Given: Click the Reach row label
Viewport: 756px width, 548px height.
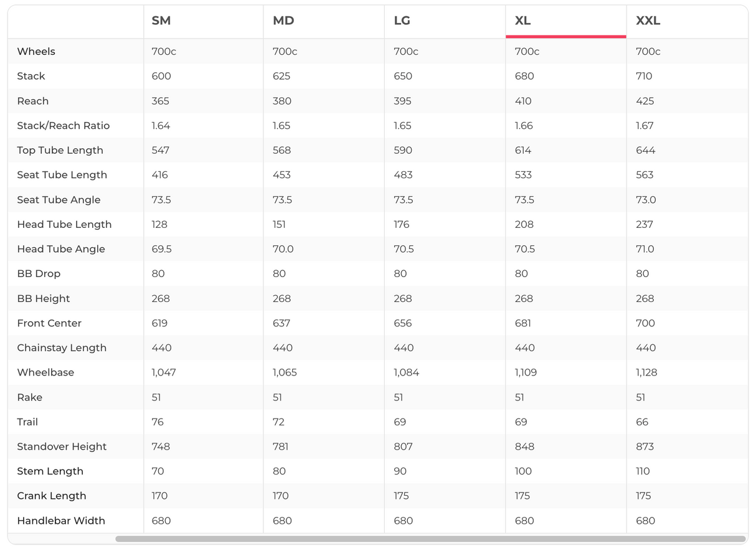Looking at the screenshot, I should tap(33, 101).
